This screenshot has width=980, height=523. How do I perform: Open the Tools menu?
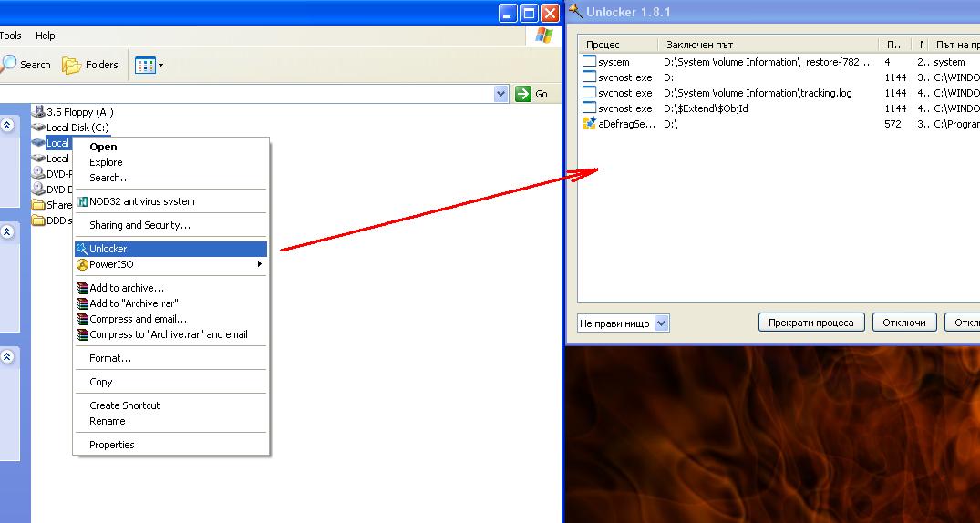[11, 36]
